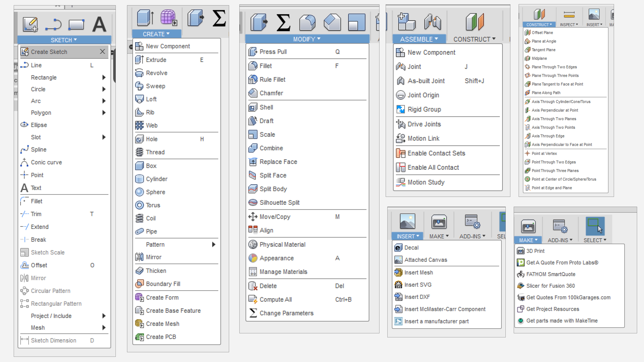
Task: Open the ADD-INS dropdown next to SELECT
Action: tap(560, 240)
